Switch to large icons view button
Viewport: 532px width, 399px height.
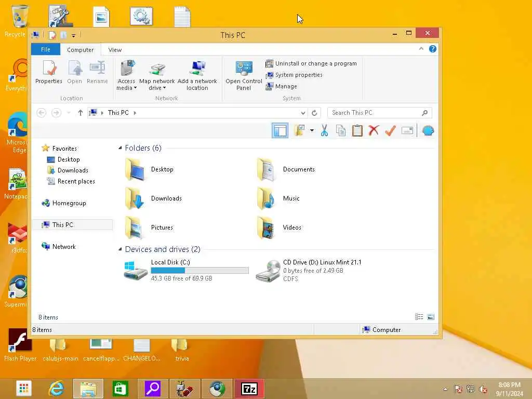[431, 317]
